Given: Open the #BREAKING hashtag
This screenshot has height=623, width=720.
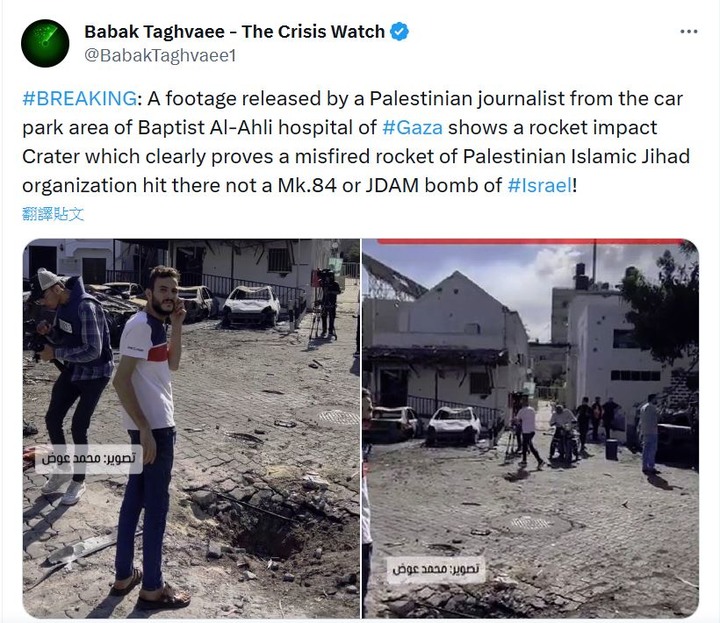Looking at the screenshot, I should [x=79, y=99].
